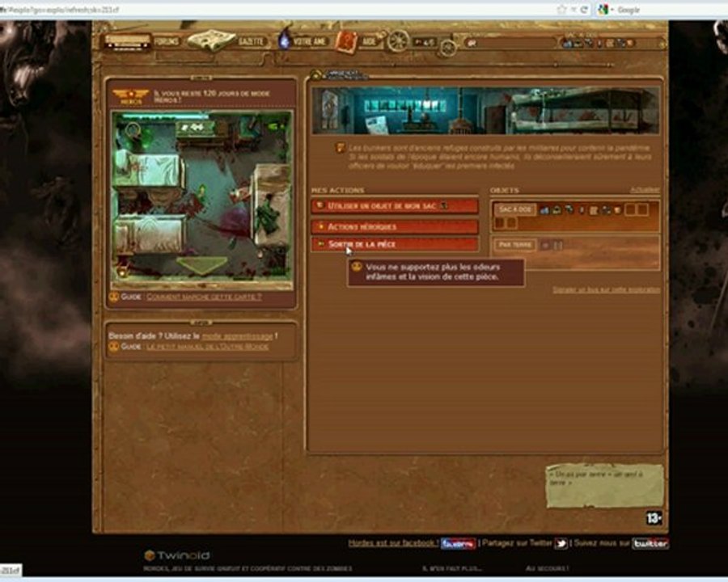Pick up the second item on the ground
The image size is (728, 582).
558,246
